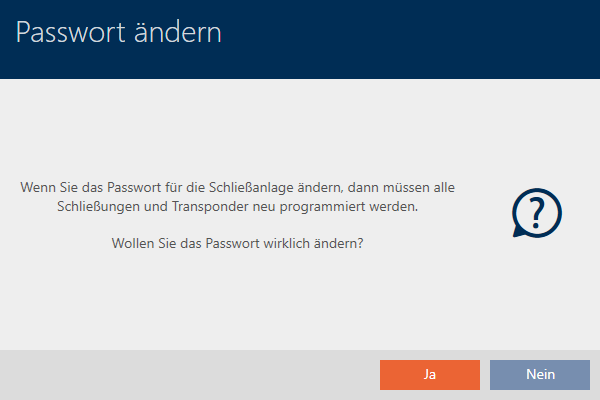Click the word Passwort in the title
The height and width of the screenshot is (400, 600).
click(x=70, y=32)
